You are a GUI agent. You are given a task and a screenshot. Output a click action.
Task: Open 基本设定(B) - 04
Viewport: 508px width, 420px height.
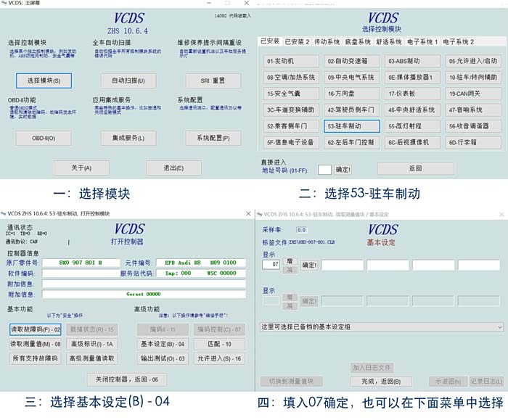(162, 344)
